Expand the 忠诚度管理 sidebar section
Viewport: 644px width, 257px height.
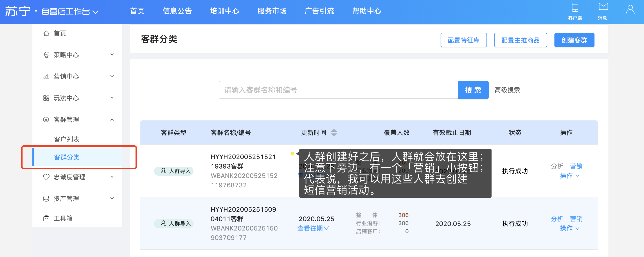[112, 177]
